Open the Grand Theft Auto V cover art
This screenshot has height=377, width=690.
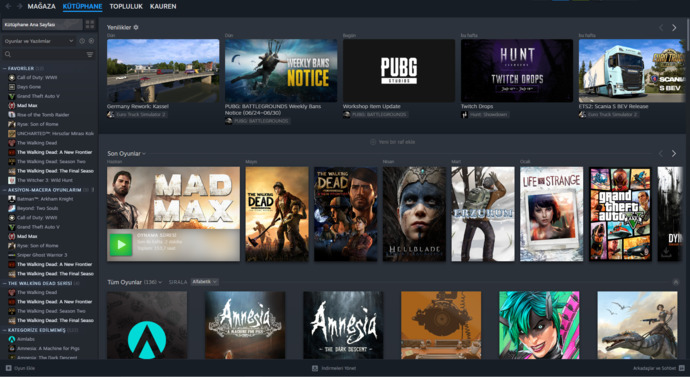coord(620,214)
